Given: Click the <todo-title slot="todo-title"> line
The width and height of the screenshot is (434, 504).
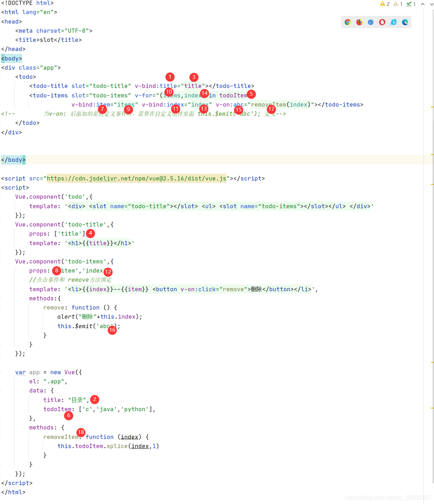Looking at the screenshot, I should click(x=142, y=86).
